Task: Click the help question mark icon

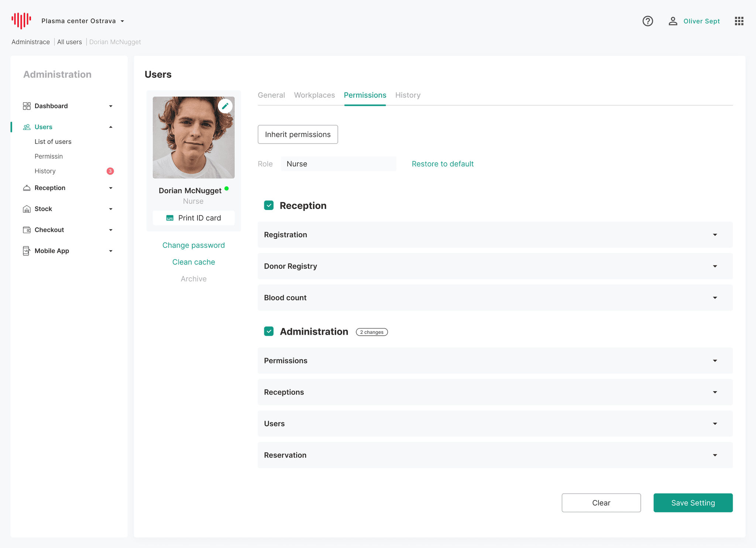Action: click(647, 21)
